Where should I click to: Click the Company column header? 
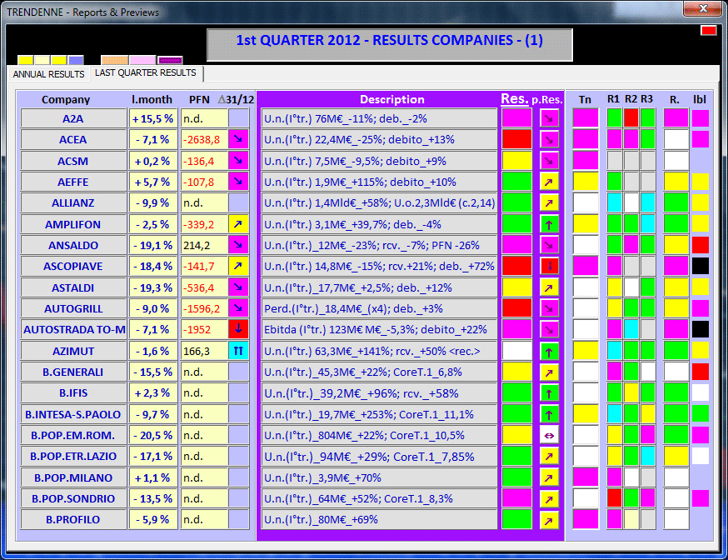click(66, 99)
